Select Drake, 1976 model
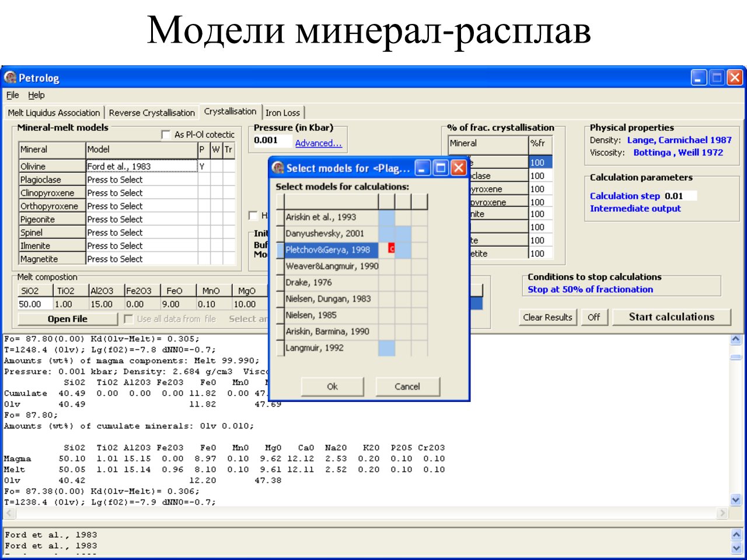 [331, 282]
